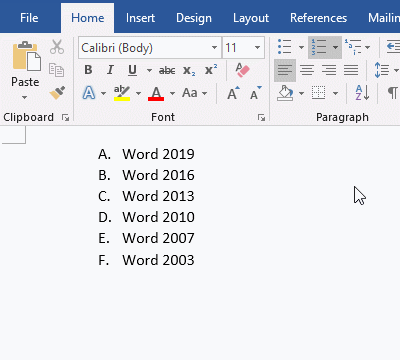
Task: Switch to the References tab
Action: (318, 18)
